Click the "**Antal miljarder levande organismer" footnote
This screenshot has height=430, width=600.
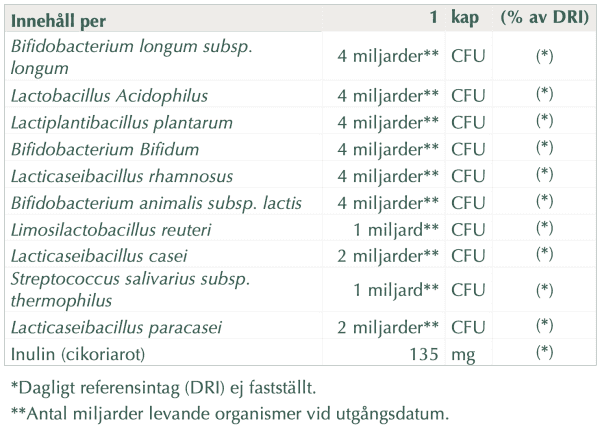(x=230, y=413)
